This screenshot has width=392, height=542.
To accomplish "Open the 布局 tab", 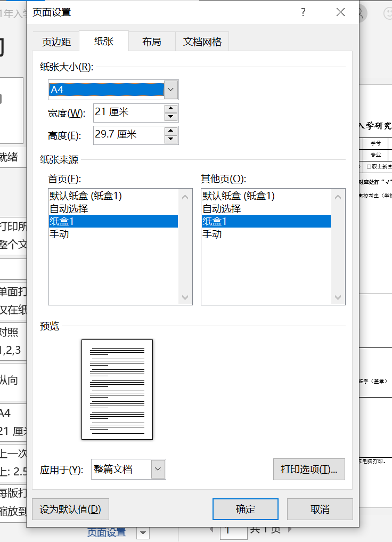I will [x=152, y=42].
